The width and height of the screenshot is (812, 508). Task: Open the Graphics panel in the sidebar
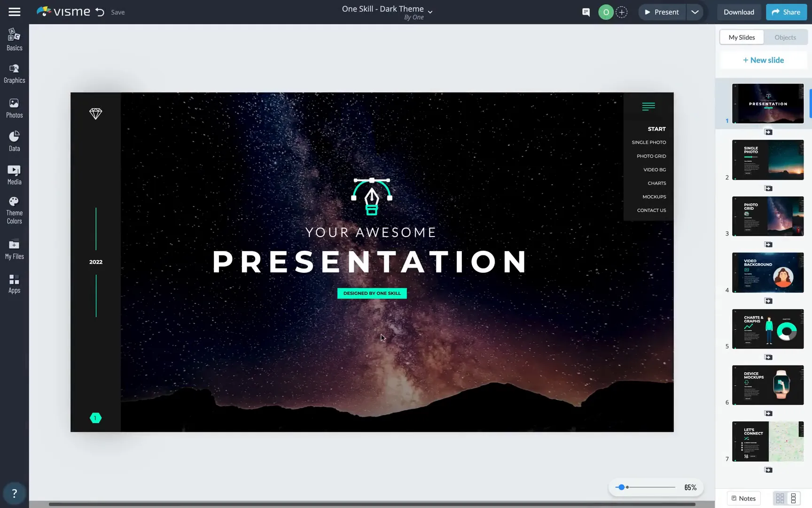[x=14, y=73]
